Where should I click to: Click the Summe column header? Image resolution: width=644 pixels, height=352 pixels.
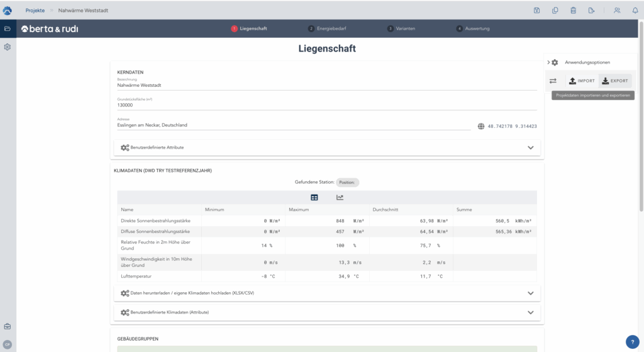coord(464,210)
